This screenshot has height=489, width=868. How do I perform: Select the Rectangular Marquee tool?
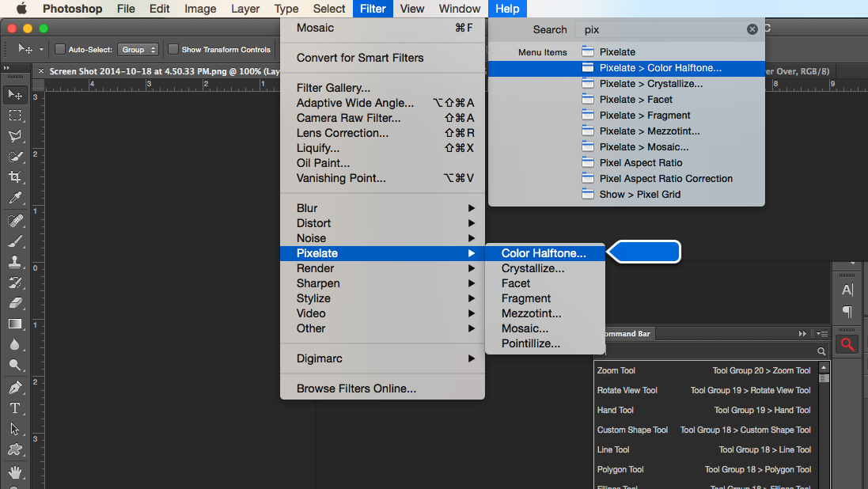(15, 116)
